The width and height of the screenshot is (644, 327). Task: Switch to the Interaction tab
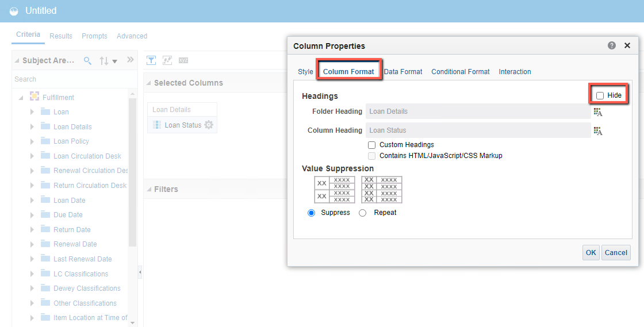coord(515,72)
